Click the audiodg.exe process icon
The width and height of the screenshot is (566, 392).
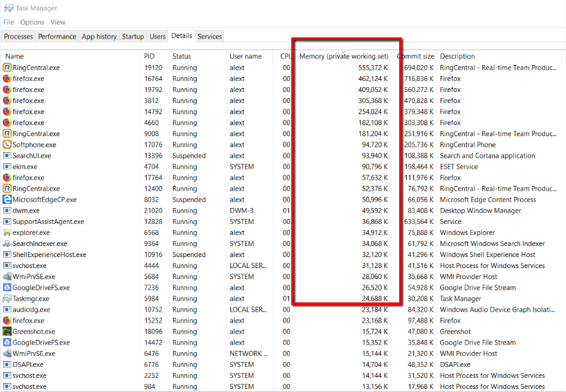[x=7, y=310]
